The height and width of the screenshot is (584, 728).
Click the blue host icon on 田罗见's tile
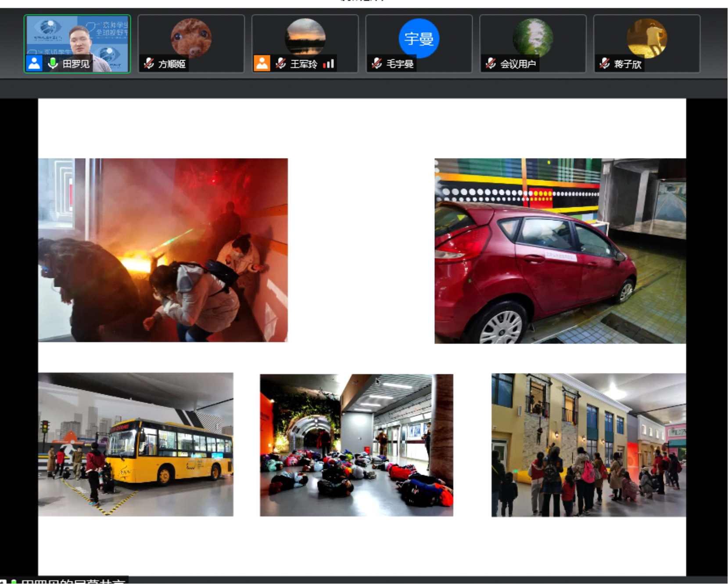click(34, 64)
